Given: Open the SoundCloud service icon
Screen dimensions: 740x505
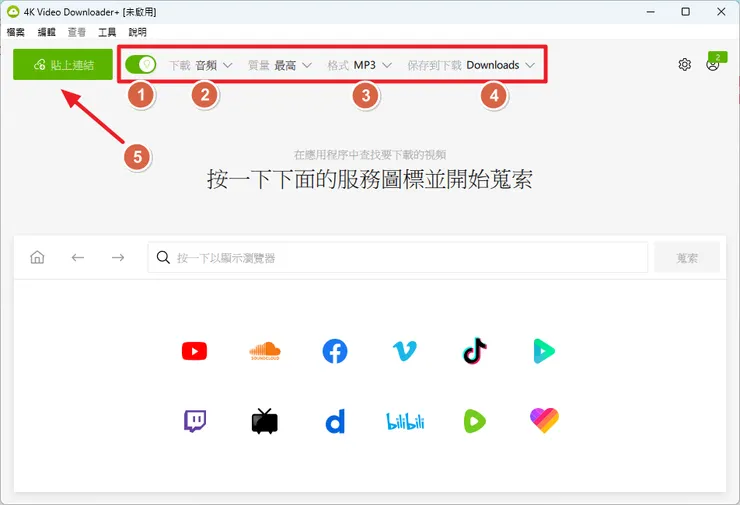Looking at the screenshot, I should tap(265, 351).
